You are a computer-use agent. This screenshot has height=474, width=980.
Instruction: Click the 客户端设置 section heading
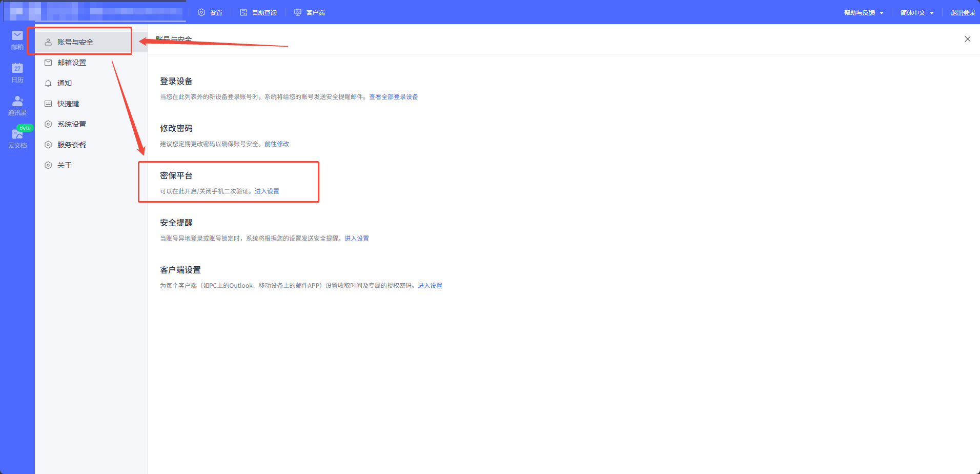[x=180, y=270]
